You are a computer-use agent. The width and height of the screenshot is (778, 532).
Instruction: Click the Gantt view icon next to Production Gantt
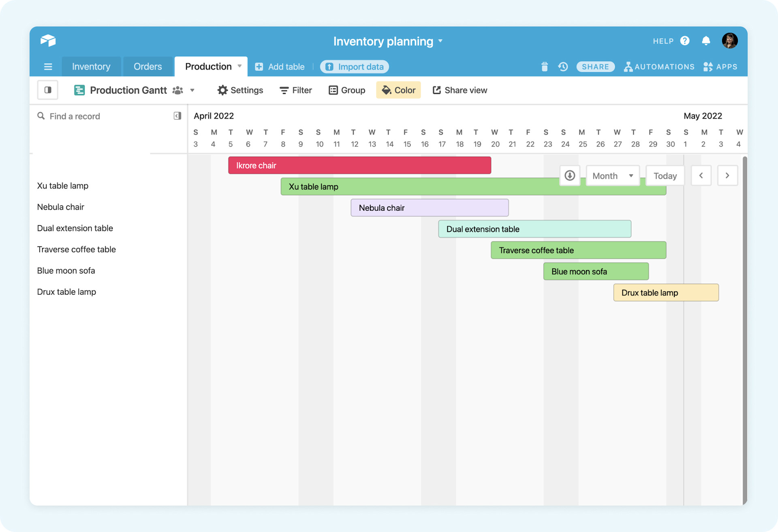coord(79,90)
